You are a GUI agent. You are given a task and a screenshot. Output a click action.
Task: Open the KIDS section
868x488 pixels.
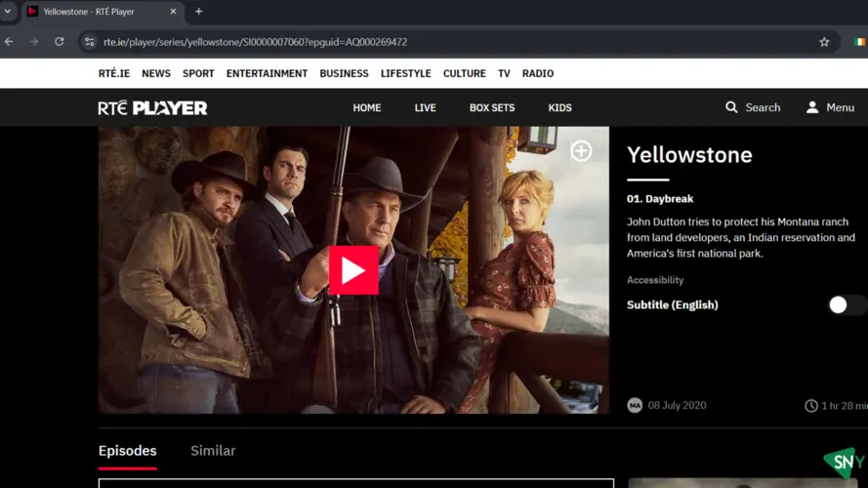pos(559,108)
